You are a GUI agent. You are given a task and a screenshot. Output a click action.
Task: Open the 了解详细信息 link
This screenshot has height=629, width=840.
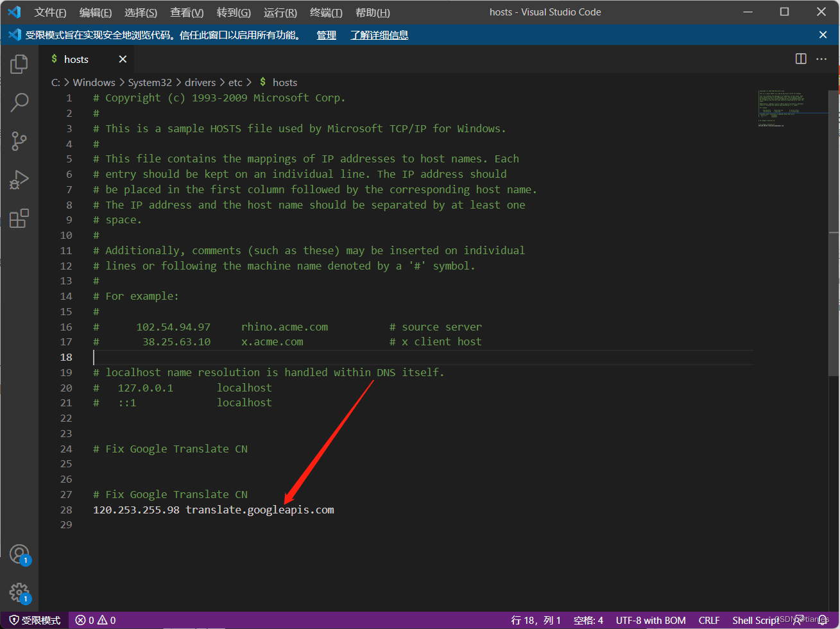tap(379, 35)
